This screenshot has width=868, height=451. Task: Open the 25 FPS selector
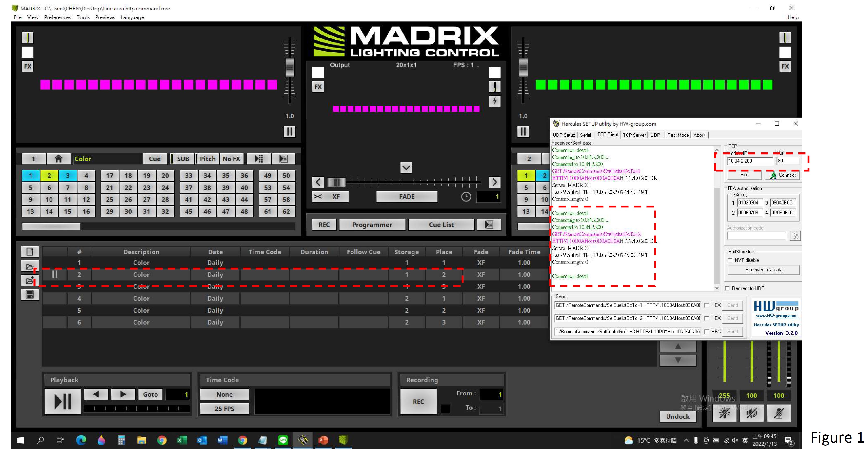tap(224, 409)
